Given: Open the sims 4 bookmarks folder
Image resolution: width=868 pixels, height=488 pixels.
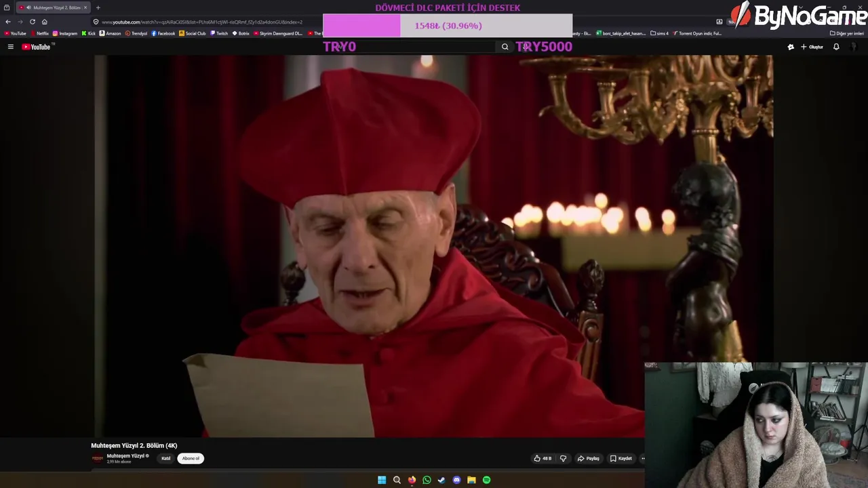Looking at the screenshot, I should coord(660,33).
